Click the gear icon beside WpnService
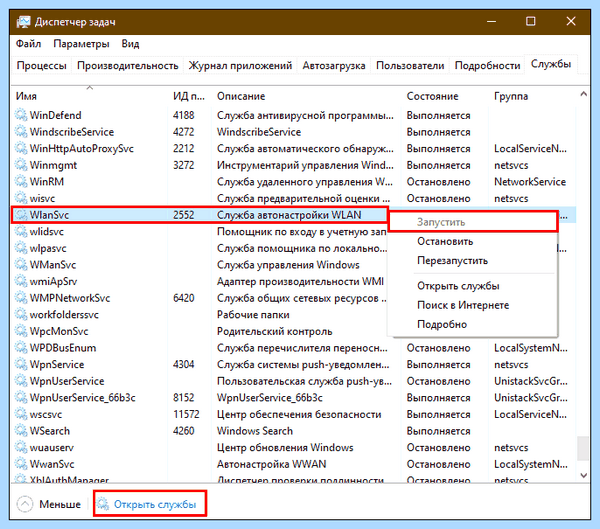Screen dimensions: 600x529 [21, 364]
